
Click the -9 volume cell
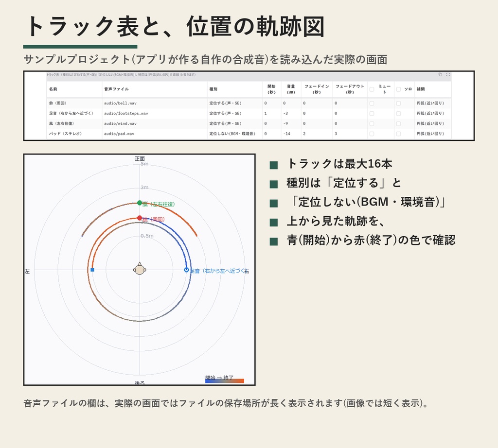click(291, 124)
